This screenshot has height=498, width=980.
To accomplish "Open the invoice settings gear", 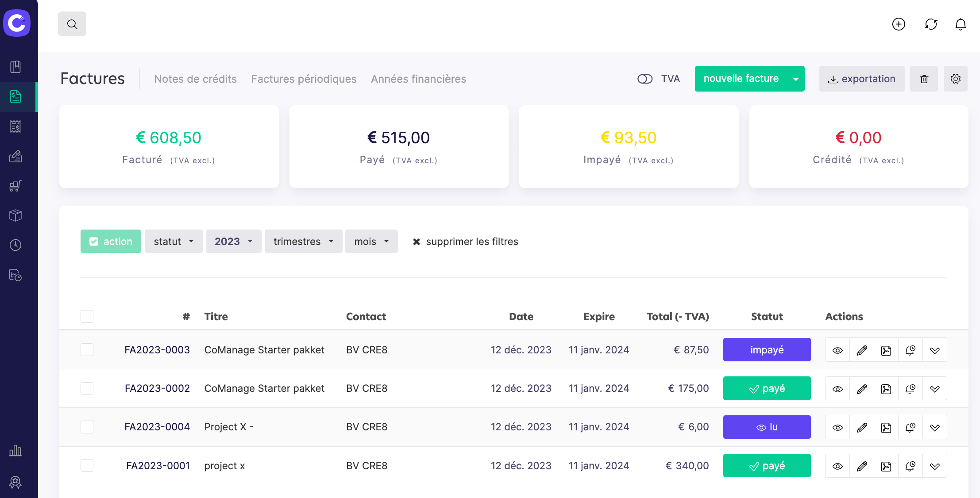I will click(x=956, y=79).
